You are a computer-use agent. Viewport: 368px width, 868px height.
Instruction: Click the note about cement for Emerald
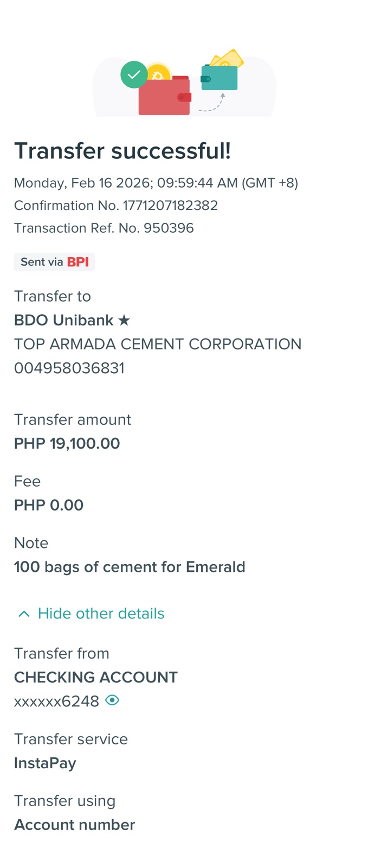click(130, 567)
